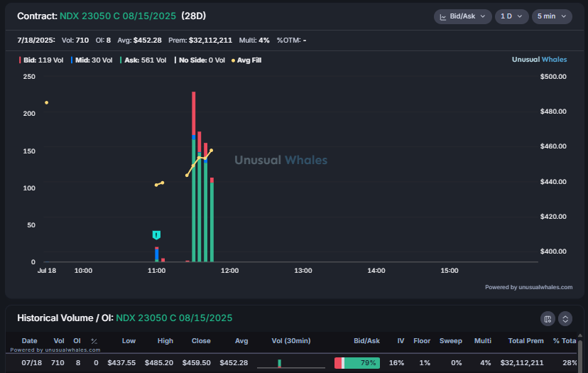
Task: Click the plus/minus change column icon
Action: [x=94, y=341]
